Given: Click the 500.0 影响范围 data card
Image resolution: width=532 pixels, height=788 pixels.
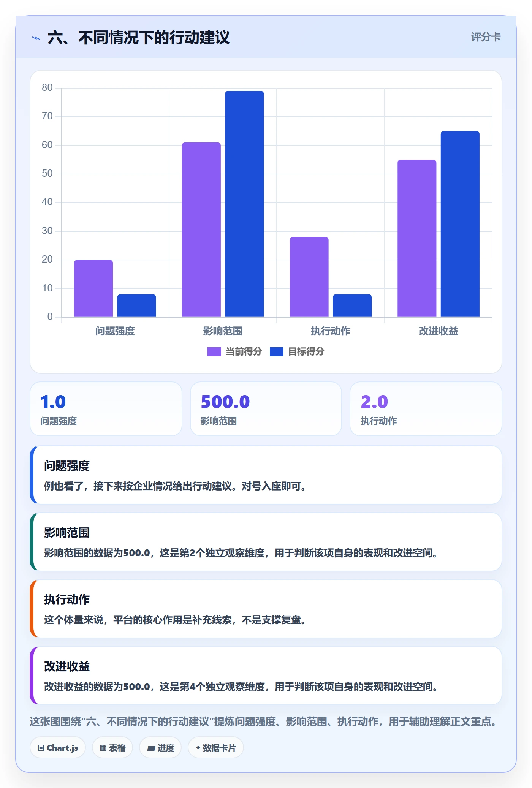Looking at the screenshot, I should [266, 409].
